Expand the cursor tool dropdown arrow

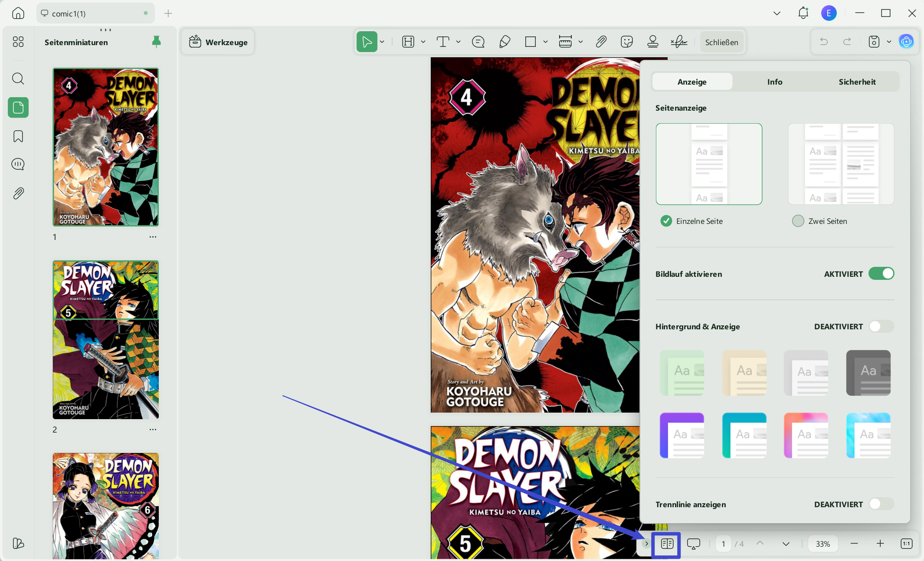point(382,42)
